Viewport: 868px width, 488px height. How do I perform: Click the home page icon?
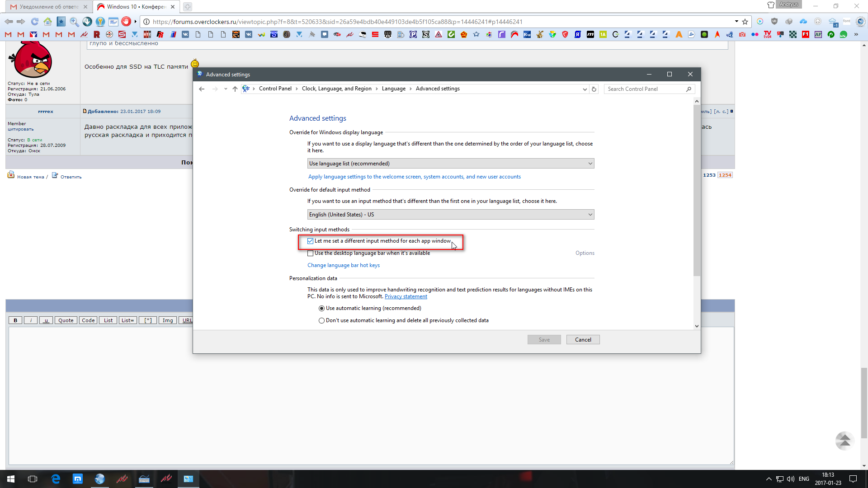(x=47, y=21)
